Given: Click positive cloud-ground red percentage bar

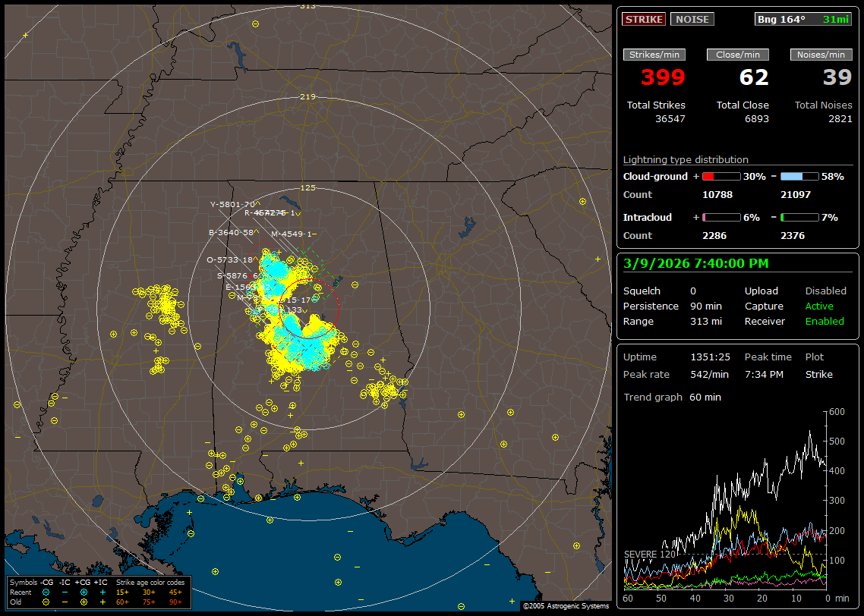Looking at the screenshot, I should click(x=721, y=176).
